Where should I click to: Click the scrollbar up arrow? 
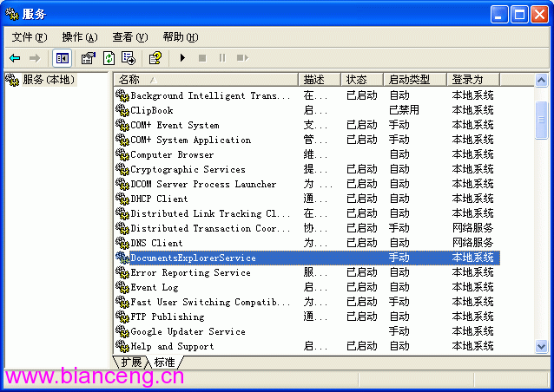[541, 81]
